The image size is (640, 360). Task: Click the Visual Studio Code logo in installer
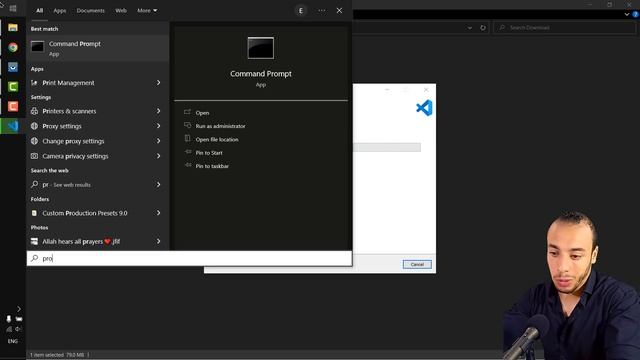tap(424, 108)
